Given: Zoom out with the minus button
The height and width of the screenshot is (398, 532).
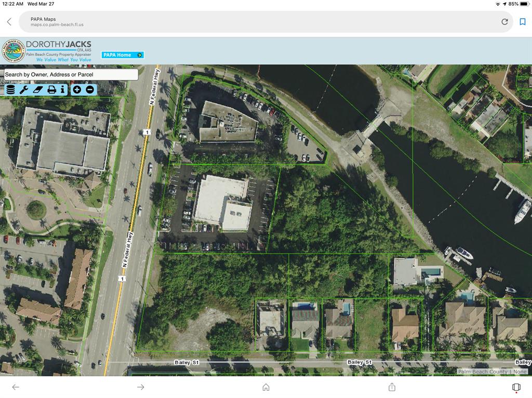Looking at the screenshot, I should click(90, 90).
